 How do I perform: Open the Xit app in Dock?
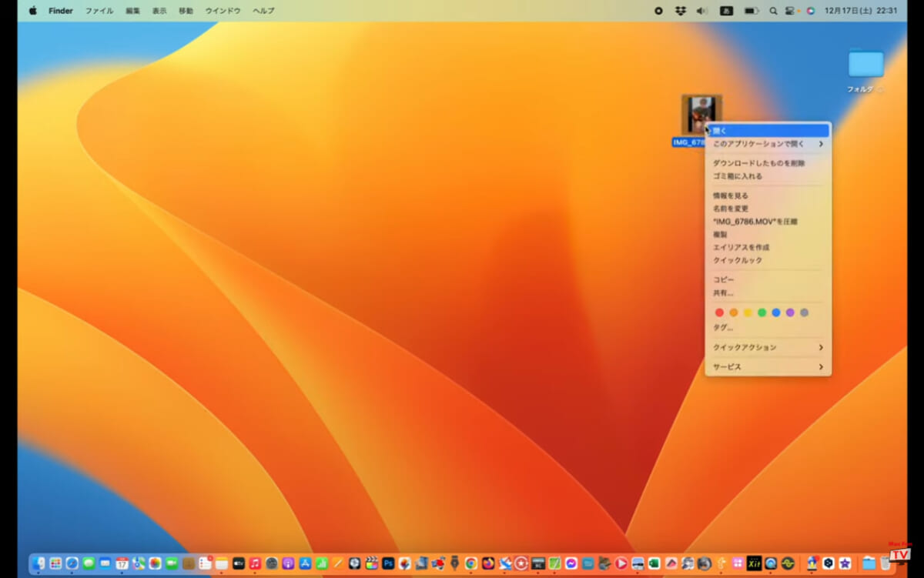click(754, 563)
